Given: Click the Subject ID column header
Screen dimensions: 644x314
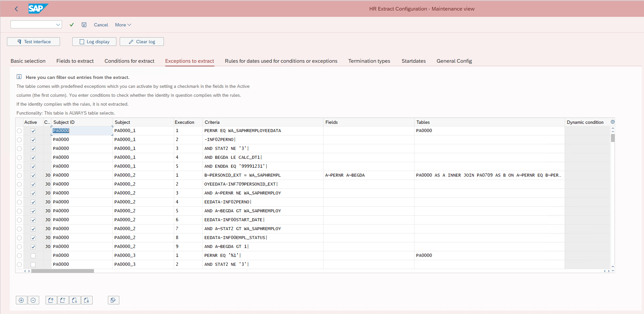Looking at the screenshot, I should 82,122.
